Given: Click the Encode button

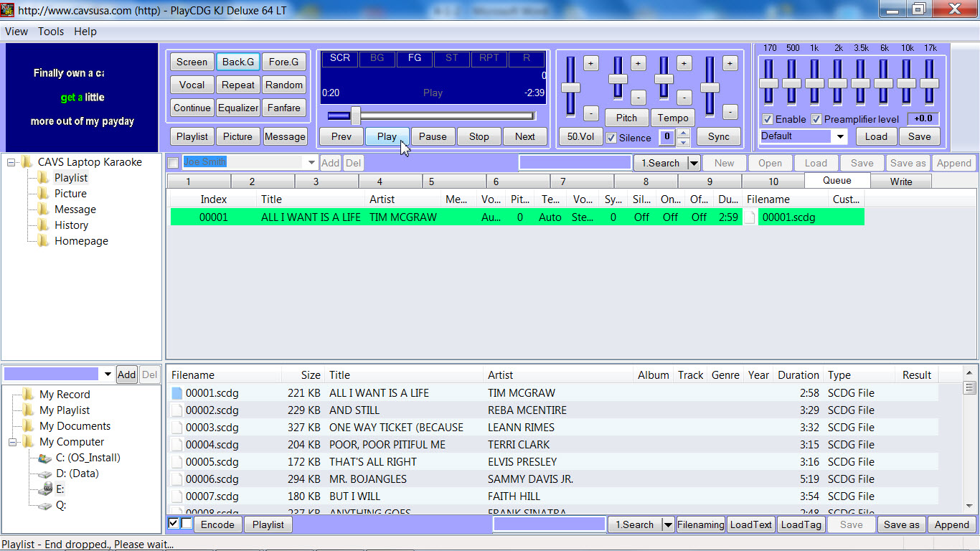Looking at the screenshot, I should (217, 524).
